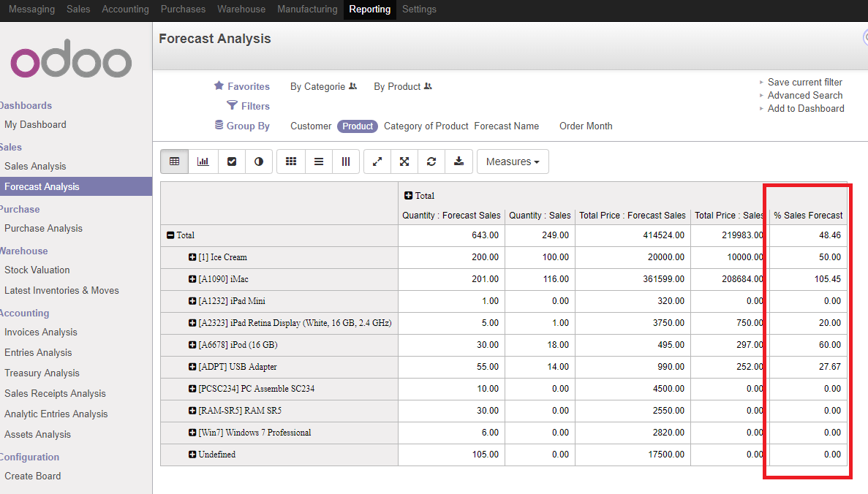Image resolution: width=868 pixels, height=494 pixels.
Task: Toggle the Product group-by filter
Action: [x=358, y=126]
